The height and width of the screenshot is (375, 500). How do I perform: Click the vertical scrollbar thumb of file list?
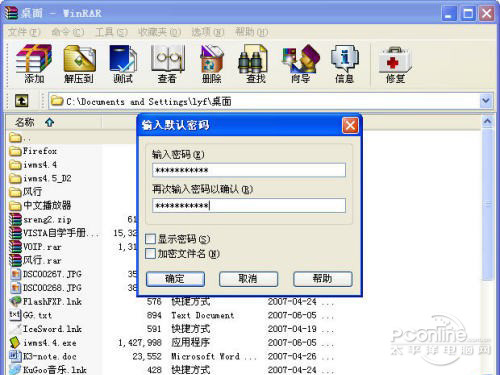pyautogui.click(x=487, y=205)
